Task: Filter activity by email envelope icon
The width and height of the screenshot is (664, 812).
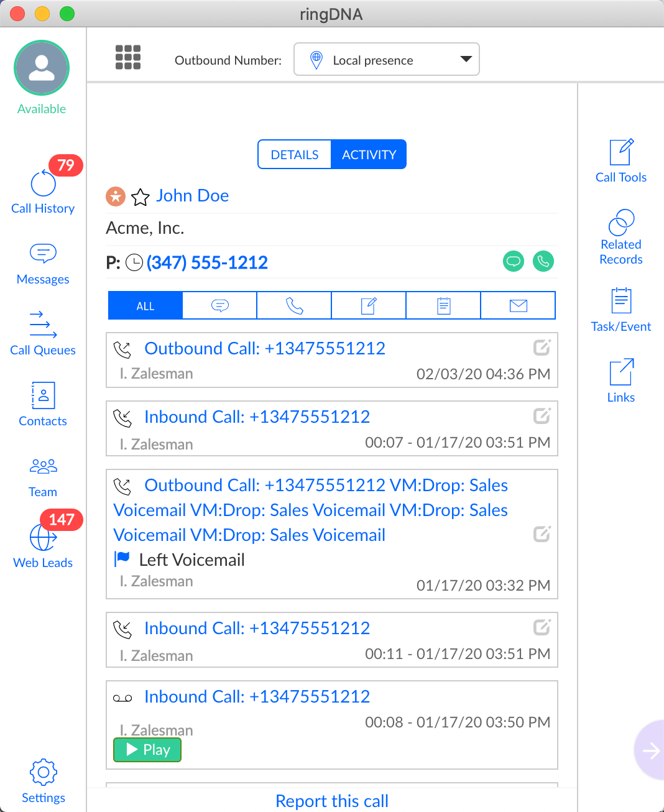Action: pyautogui.click(x=519, y=305)
